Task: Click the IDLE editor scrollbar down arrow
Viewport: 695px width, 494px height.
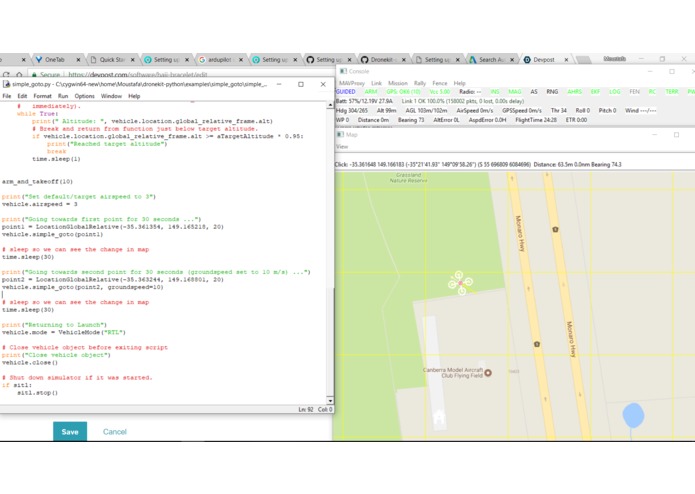Action: click(x=330, y=401)
